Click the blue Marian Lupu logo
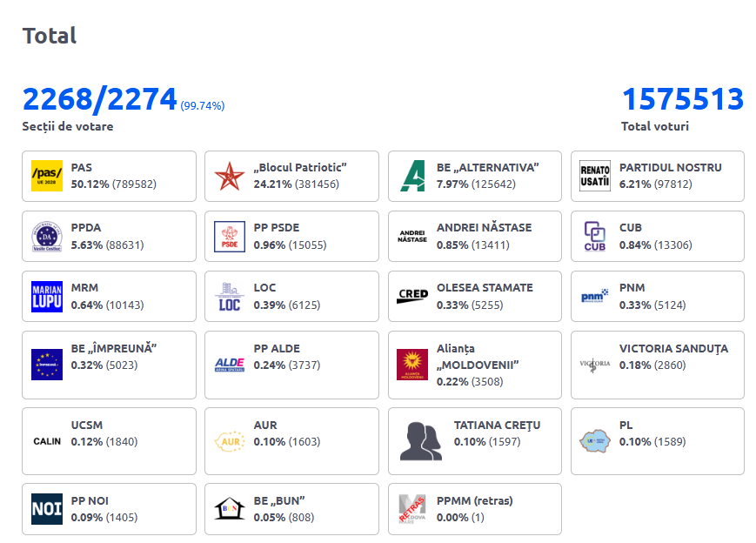Viewport: 756px width, 543px height. [x=47, y=297]
